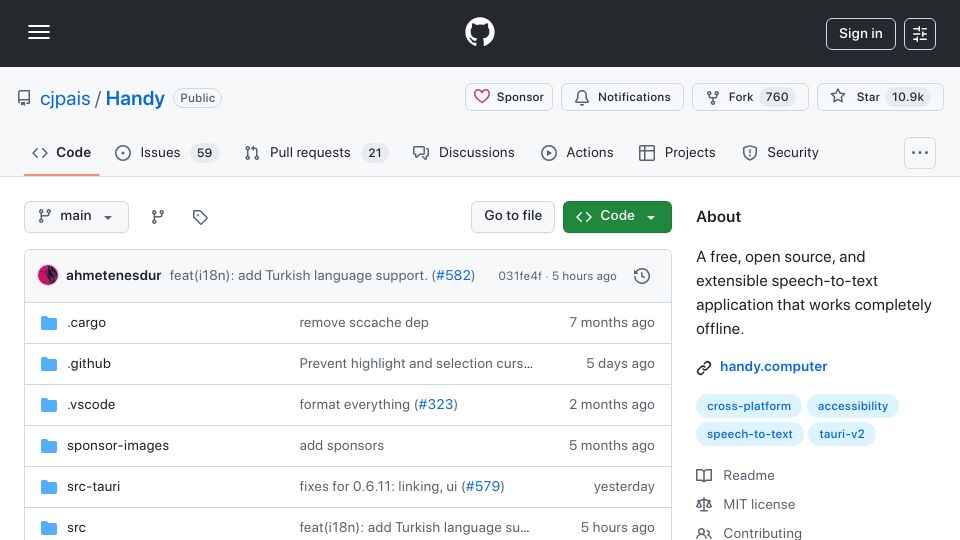The width and height of the screenshot is (960, 540).
Task: Switch to the Code tab
Action: coord(61,152)
